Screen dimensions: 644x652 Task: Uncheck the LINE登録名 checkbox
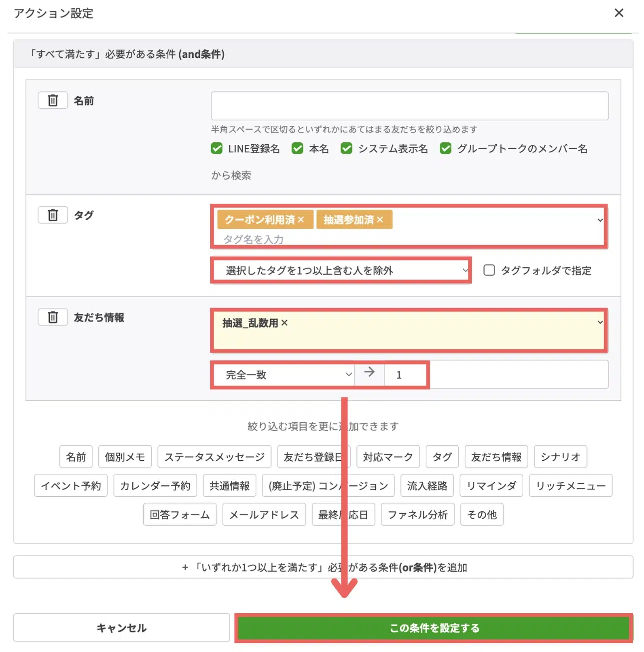coord(217,148)
